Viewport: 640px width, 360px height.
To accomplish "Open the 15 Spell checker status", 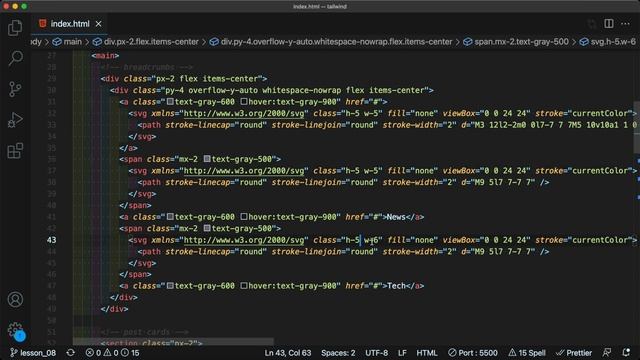I will pos(527,353).
